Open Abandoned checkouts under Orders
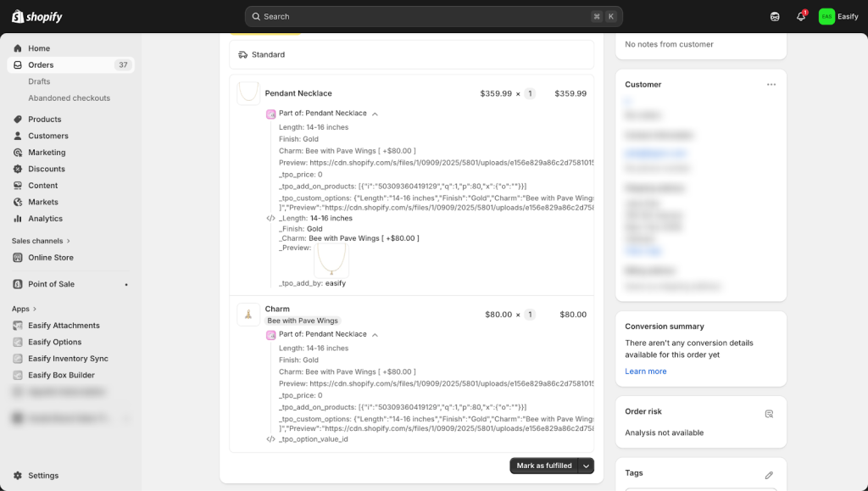The height and width of the screenshot is (491, 868). pyautogui.click(x=69, y=98)
